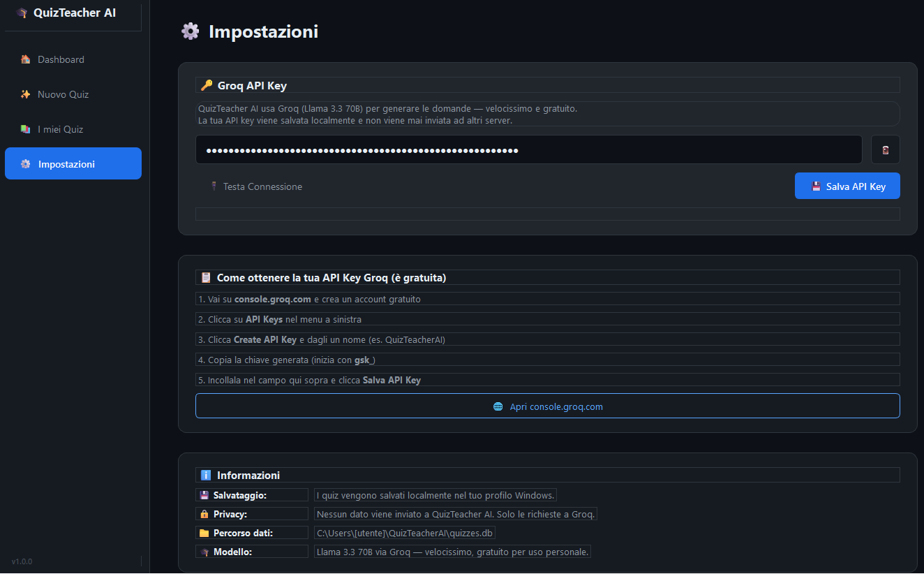The width and height of the screenshot is (924, 574).
Task: Click the padlock icon beside Privacy
Action: [204, 514]
